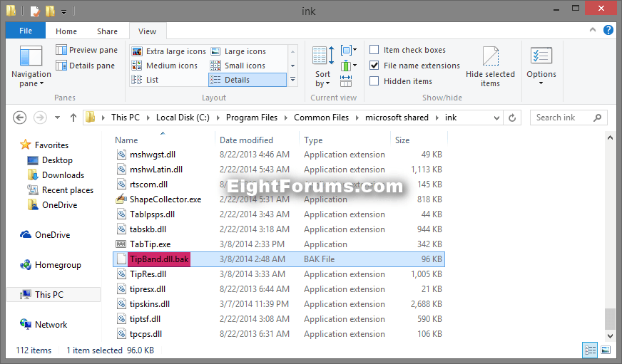Enable Hidden items checkbox
This screenshot has height=364, width=622.
click(374, 81)
